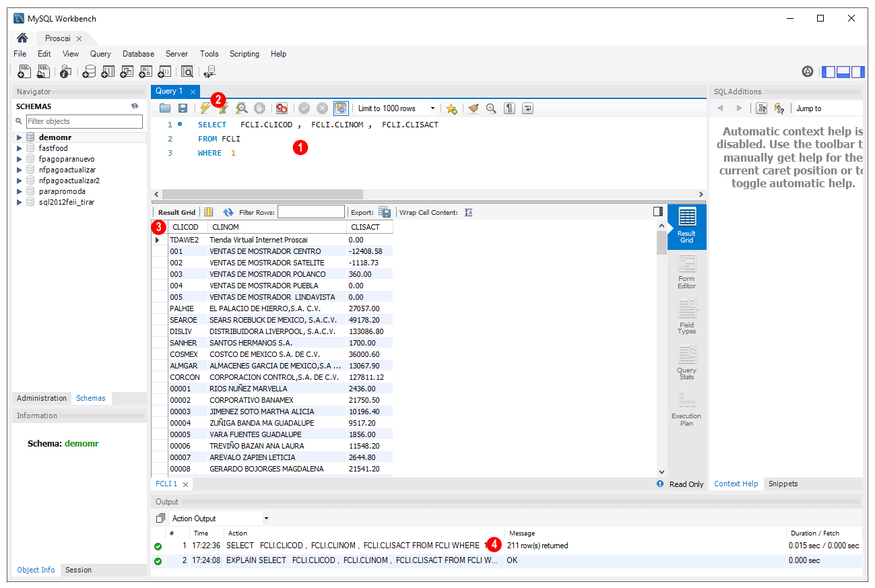Save query to snippets star icon
Image resolution: width=875 pixels, height=588 pixels.
[x=451, y=108]
